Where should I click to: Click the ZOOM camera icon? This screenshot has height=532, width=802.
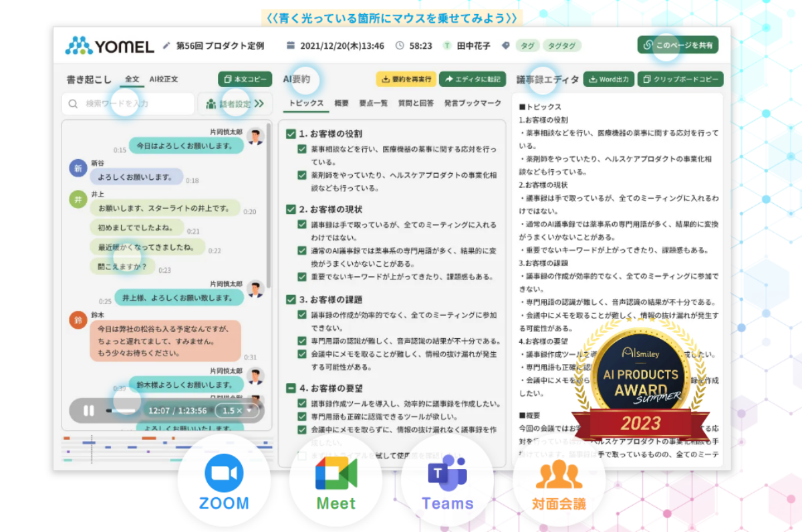click(224, 473)
